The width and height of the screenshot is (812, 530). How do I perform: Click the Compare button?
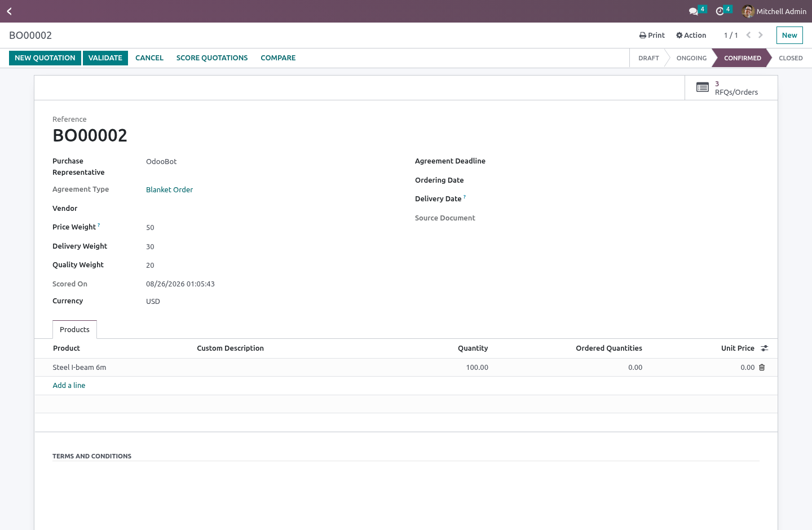[278, 58]
